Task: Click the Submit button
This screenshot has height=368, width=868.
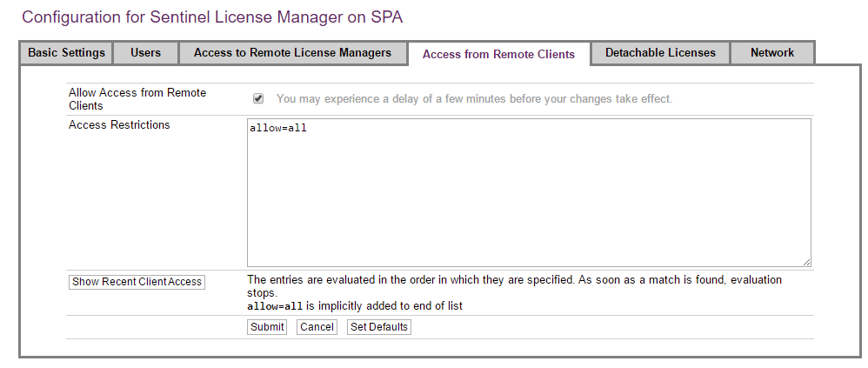Action: click(267, 327)
